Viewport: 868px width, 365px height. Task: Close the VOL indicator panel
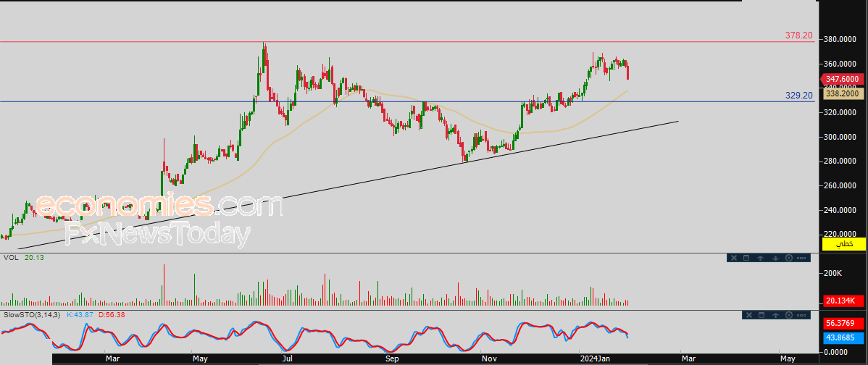pos(734,258)
